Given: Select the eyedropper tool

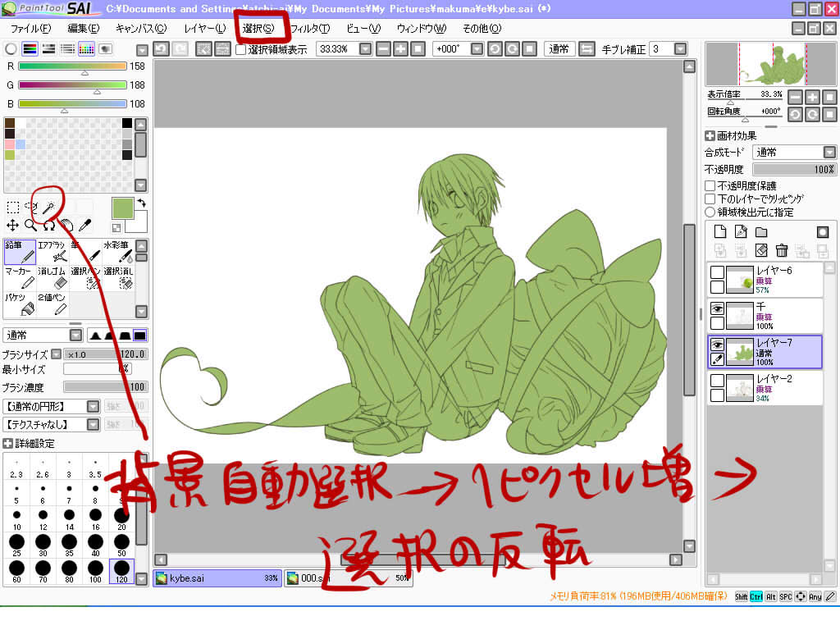Looking at the screenshot, I should tap(84, 226).
